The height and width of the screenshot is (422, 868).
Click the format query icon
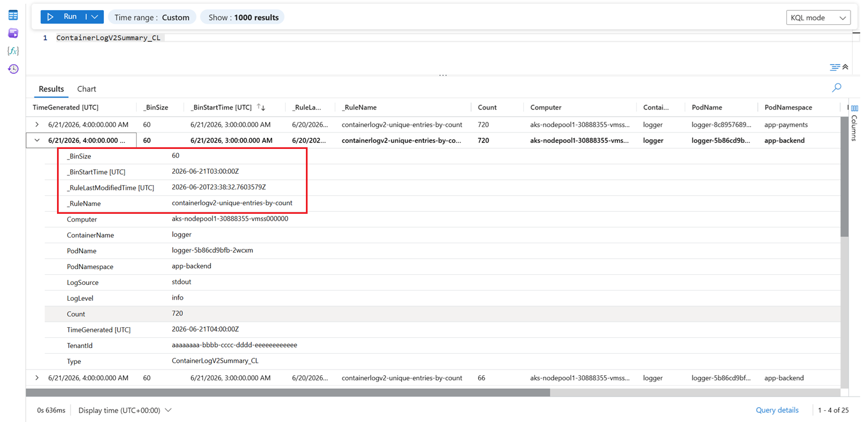pos(835,67)
